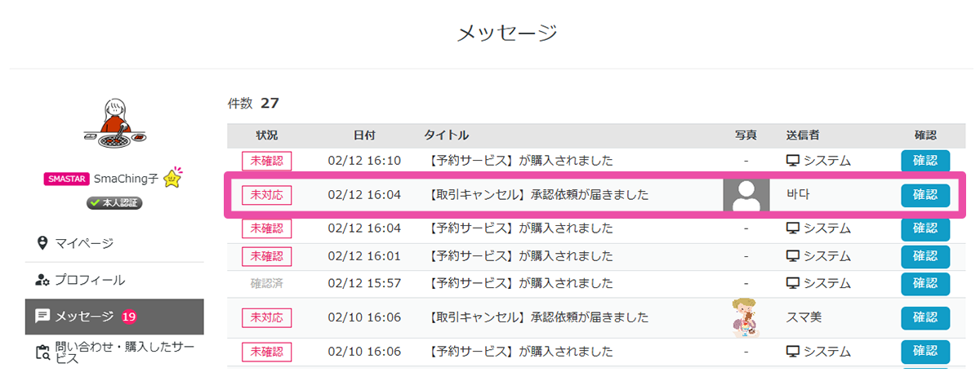Click the message bubble icon in sidebar

[x=42, y=316]
